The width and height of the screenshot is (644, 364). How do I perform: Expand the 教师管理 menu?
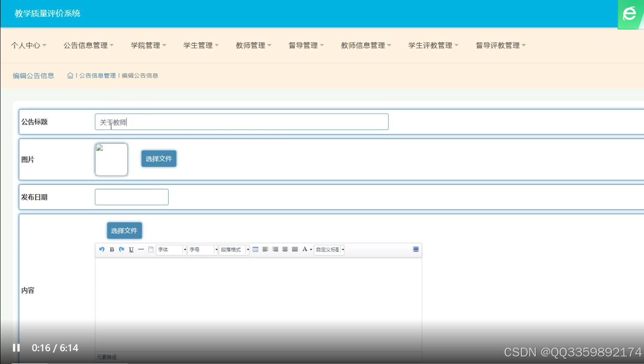coord(254,45)
